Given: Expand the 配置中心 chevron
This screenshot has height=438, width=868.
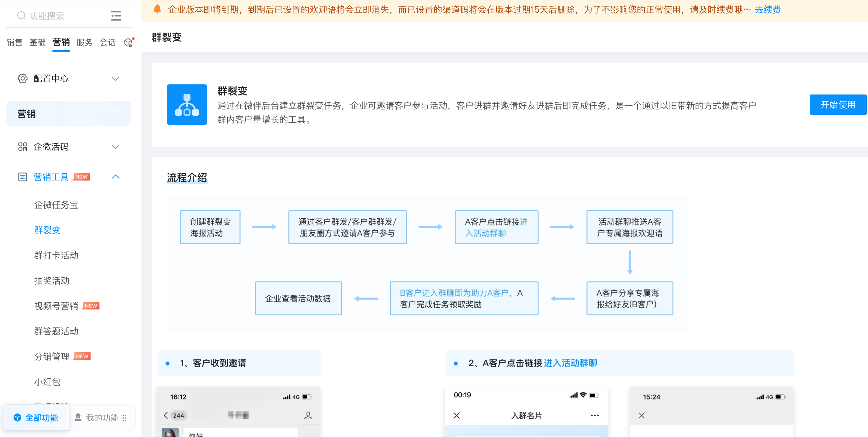Looking at the screenshot, I should [116, 79].
